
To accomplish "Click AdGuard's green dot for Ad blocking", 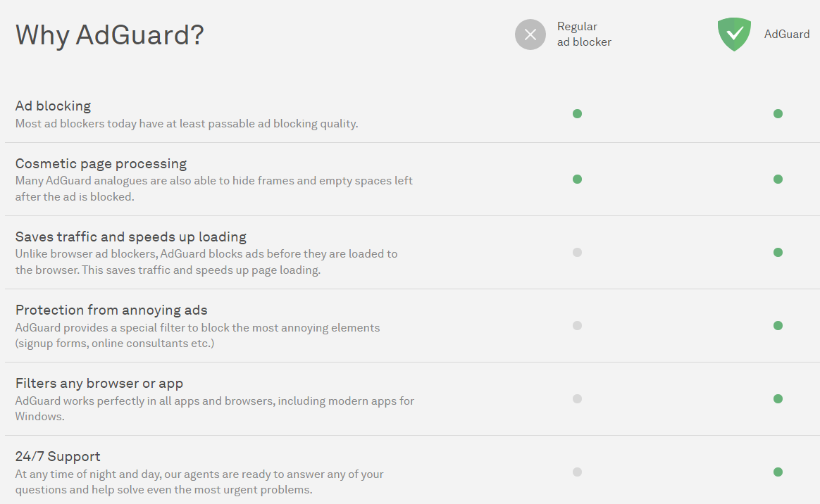I will 778,114.
